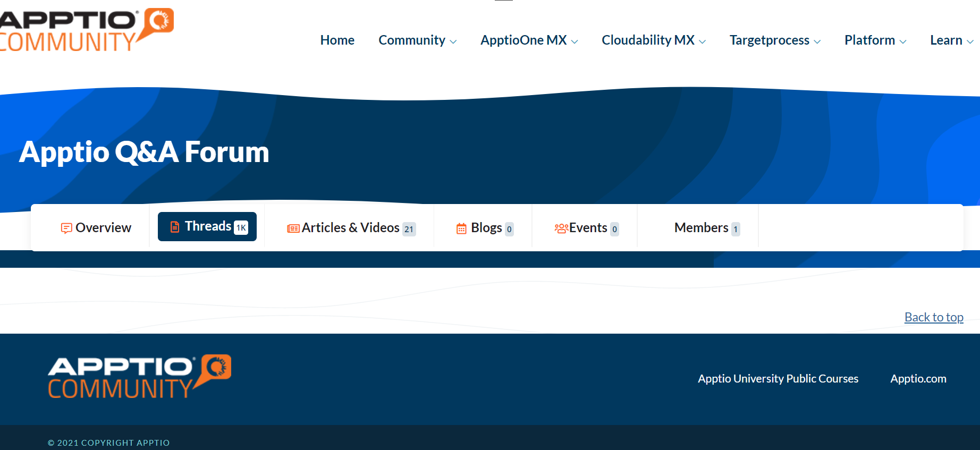
Task: Open the Learn menu label
Action: pos(946,40)
